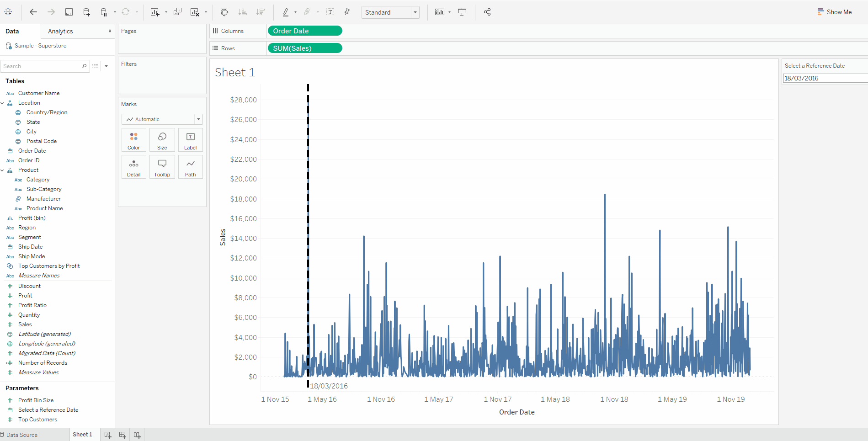Click the New Dashboard icon in bottom bar

[122, 435]
